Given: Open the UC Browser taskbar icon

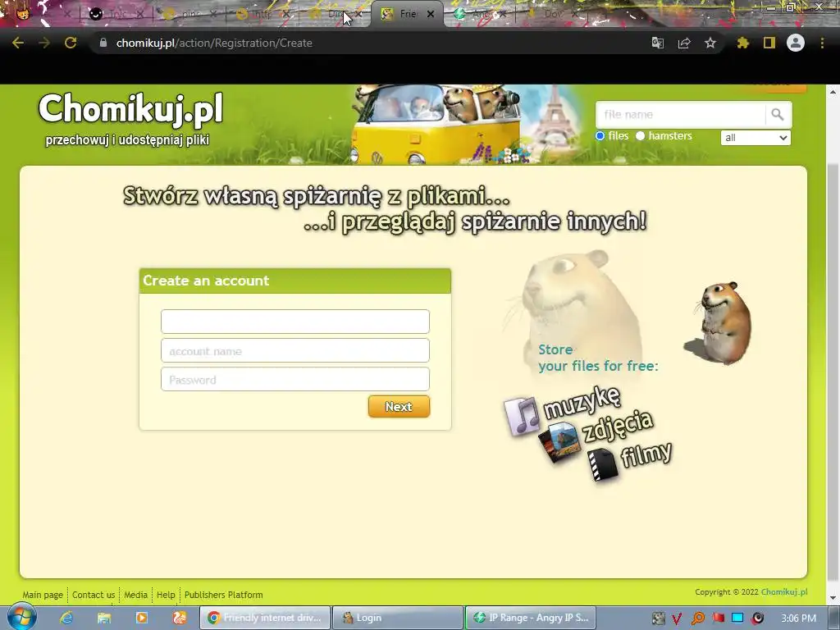Looking at the screenshot, I should click(180, 618).
